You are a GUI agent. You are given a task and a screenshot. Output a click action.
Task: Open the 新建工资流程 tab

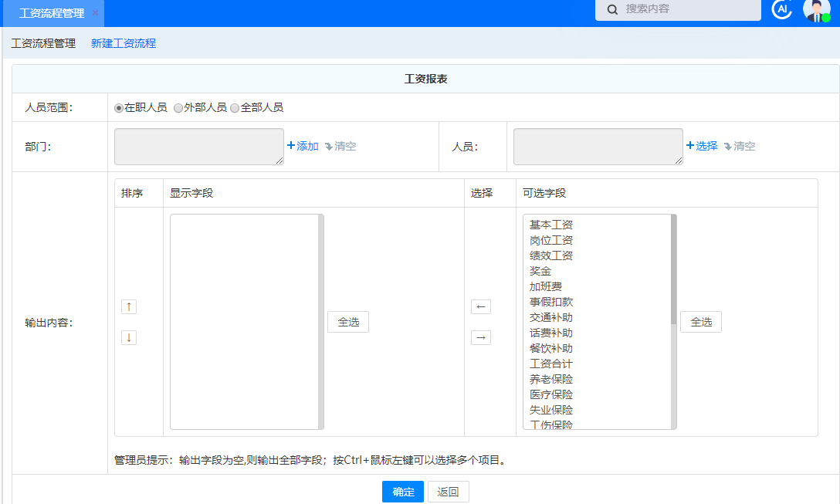(x=124, y=43)
